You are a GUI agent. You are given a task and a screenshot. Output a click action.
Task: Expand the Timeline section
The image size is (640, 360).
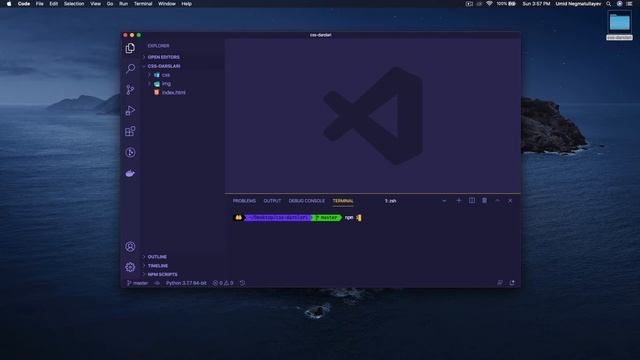click(183, 266)
